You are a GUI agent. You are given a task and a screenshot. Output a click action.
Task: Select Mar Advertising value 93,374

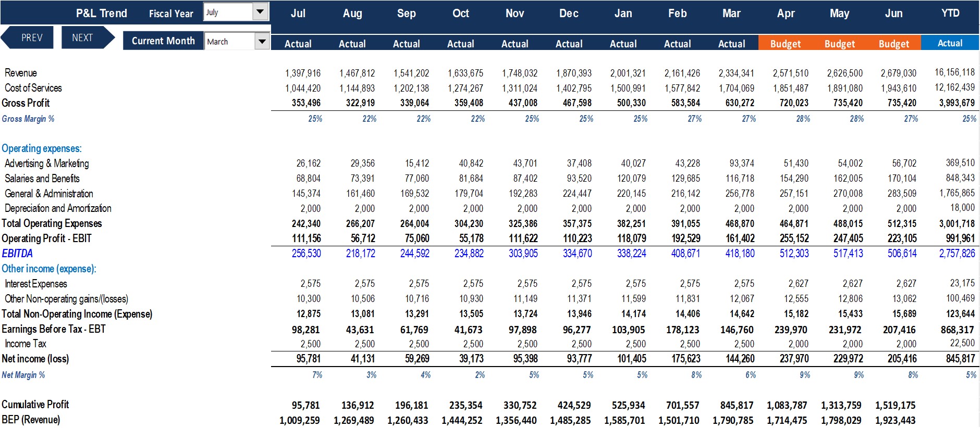(x=741, y=163)
